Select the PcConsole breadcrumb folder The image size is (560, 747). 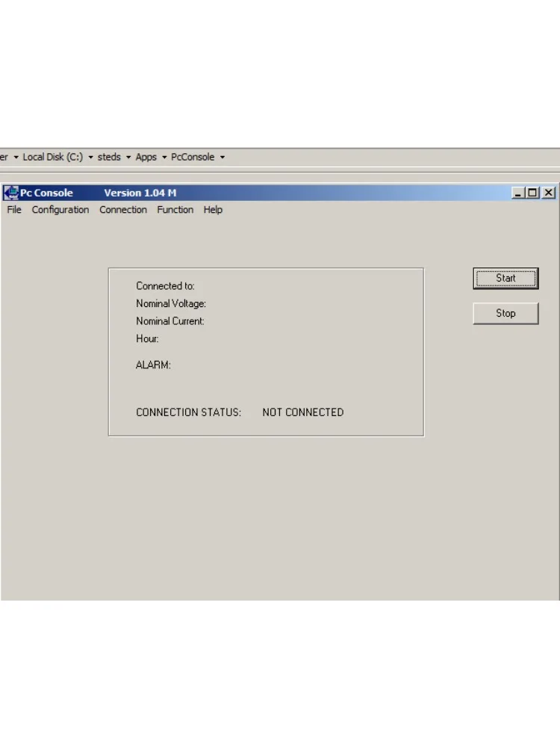coord(193,157)
